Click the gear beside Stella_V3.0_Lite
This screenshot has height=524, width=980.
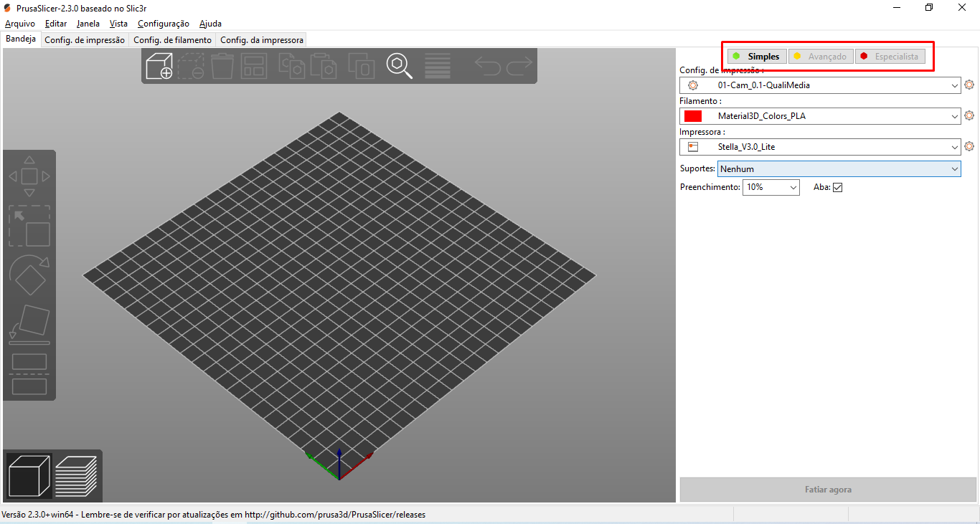click(969, 146)
